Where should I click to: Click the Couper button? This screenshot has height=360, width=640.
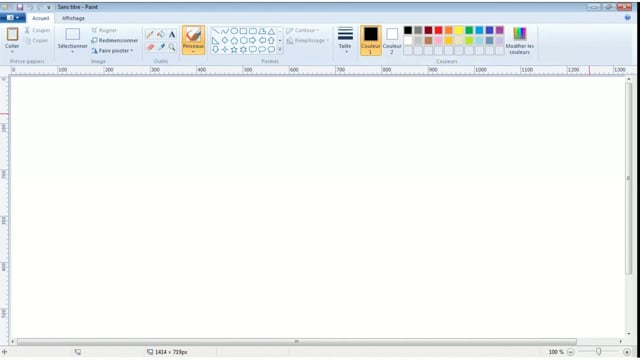[x=37, y=31]
